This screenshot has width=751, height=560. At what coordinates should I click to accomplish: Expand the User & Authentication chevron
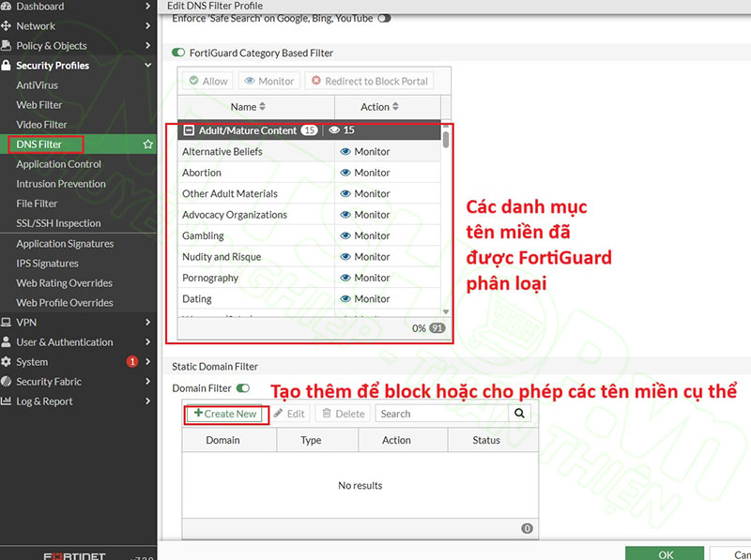[147, 341]
